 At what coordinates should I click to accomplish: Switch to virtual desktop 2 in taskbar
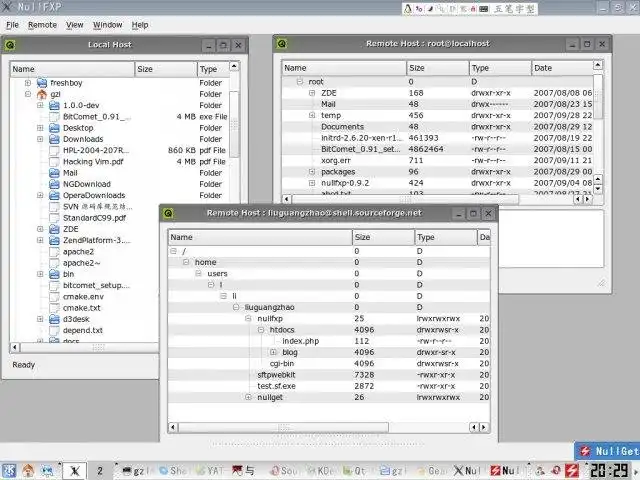(x=100, y=471)
